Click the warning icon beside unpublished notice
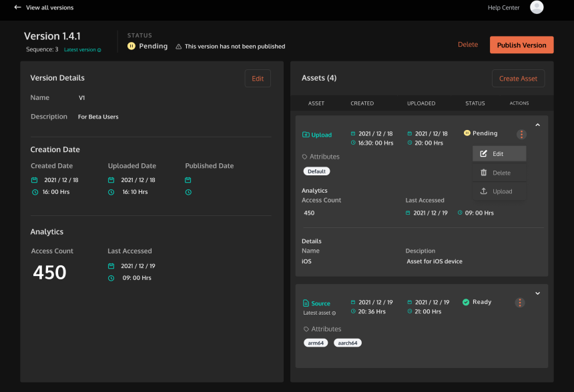Image resolution: width=574 pixels, height=392 pixels. (178, 47)
